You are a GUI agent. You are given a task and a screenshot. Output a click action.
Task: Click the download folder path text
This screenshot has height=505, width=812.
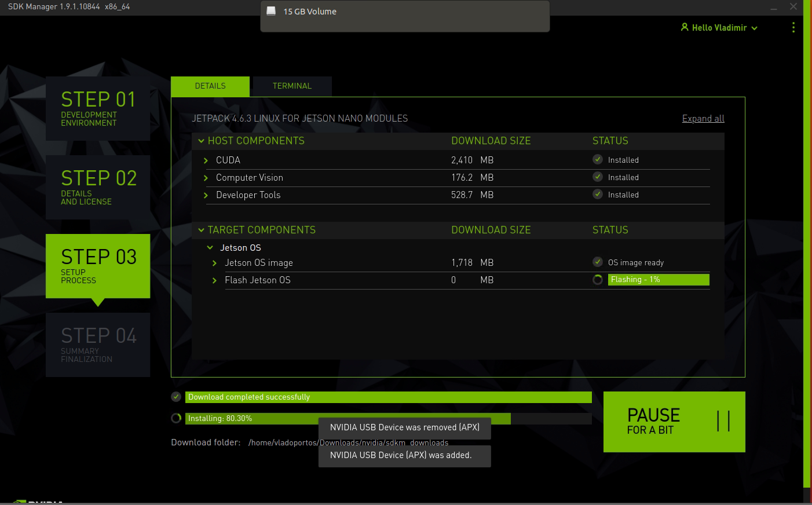(x=348, y=442)
